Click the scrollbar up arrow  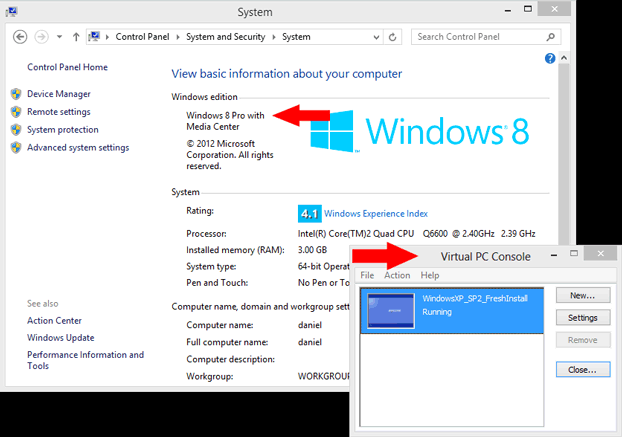[564, 58]
